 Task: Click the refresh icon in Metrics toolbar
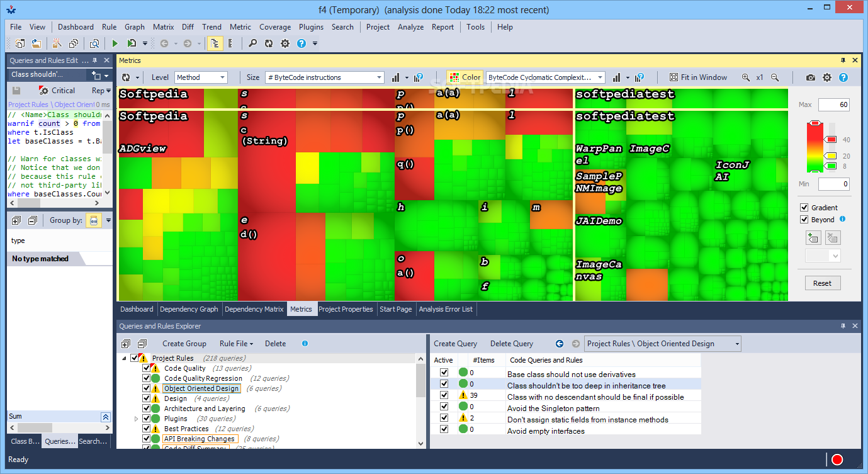126,77
